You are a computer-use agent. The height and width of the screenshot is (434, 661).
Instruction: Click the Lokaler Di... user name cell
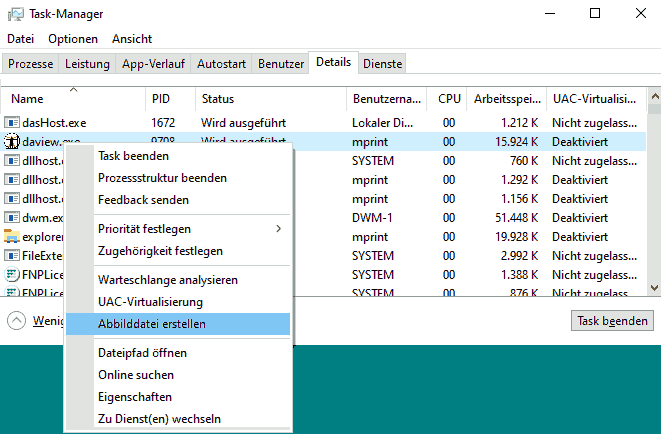(x=382, y=123)
